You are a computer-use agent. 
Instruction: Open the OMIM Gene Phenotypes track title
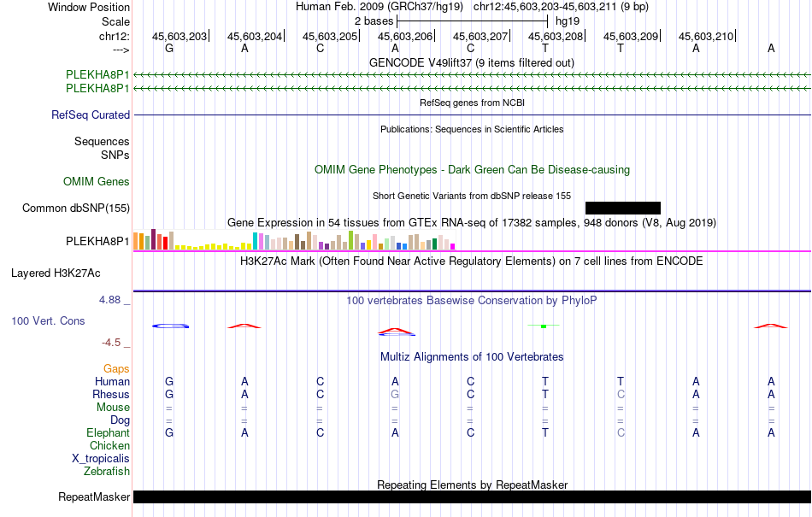pyautogui.click(x=472, y=170)
